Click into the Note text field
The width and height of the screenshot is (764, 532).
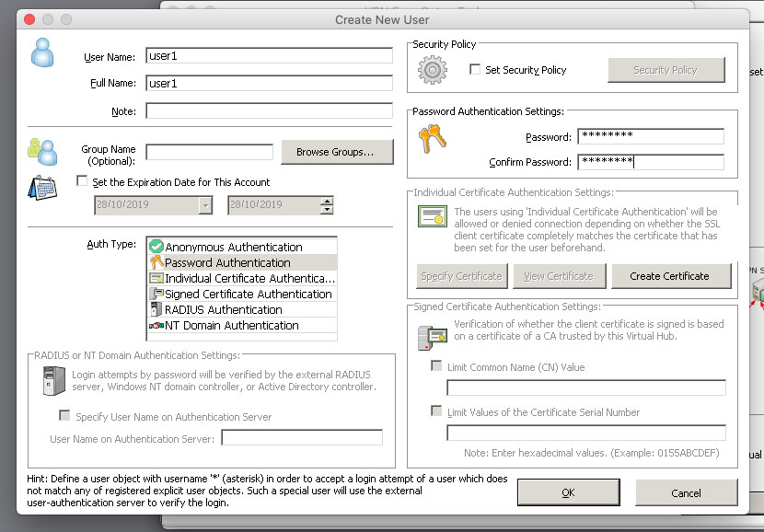point(269,111)
